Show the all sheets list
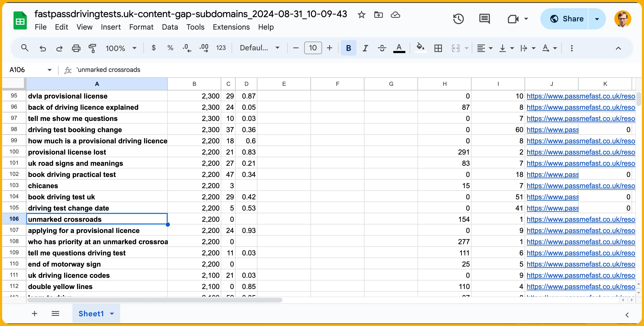The image size is (644, 326). (x=55, y=313)
